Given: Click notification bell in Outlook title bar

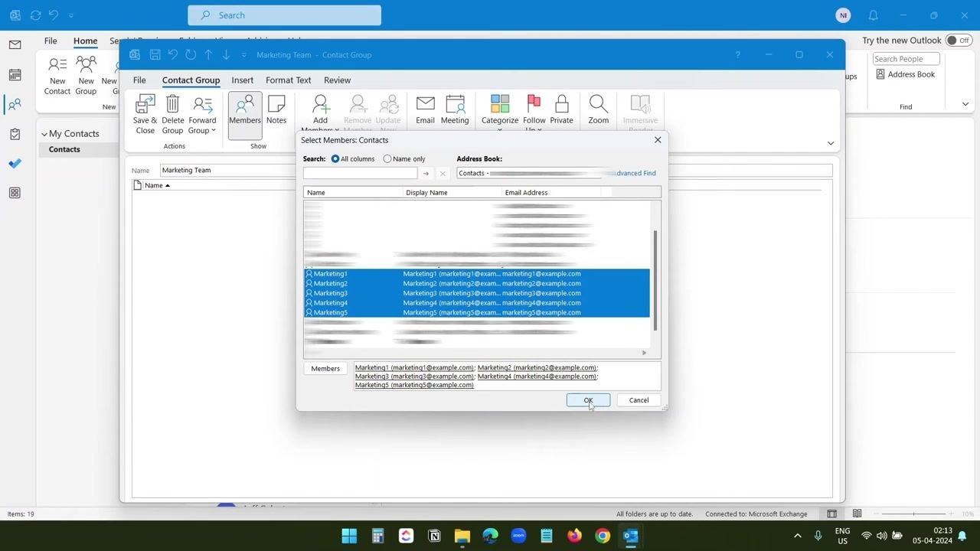Looking at the screenshot, I should [874, 15].
